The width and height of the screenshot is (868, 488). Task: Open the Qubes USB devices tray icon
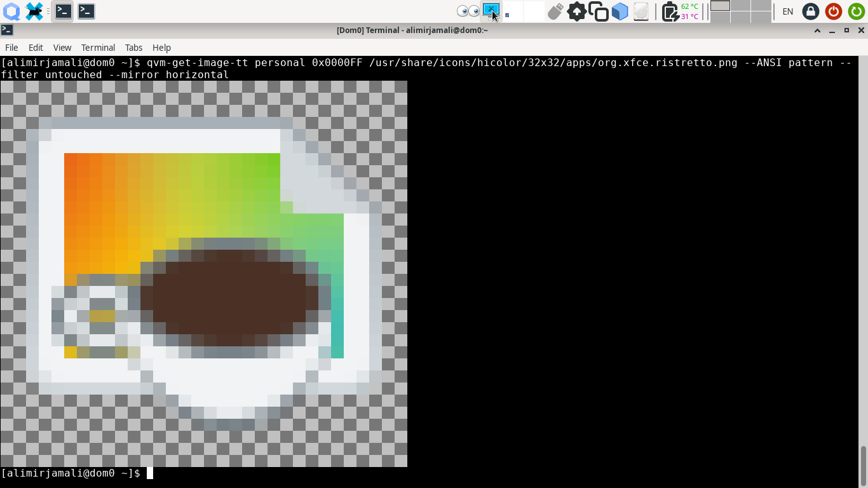(x=555, y=11)
